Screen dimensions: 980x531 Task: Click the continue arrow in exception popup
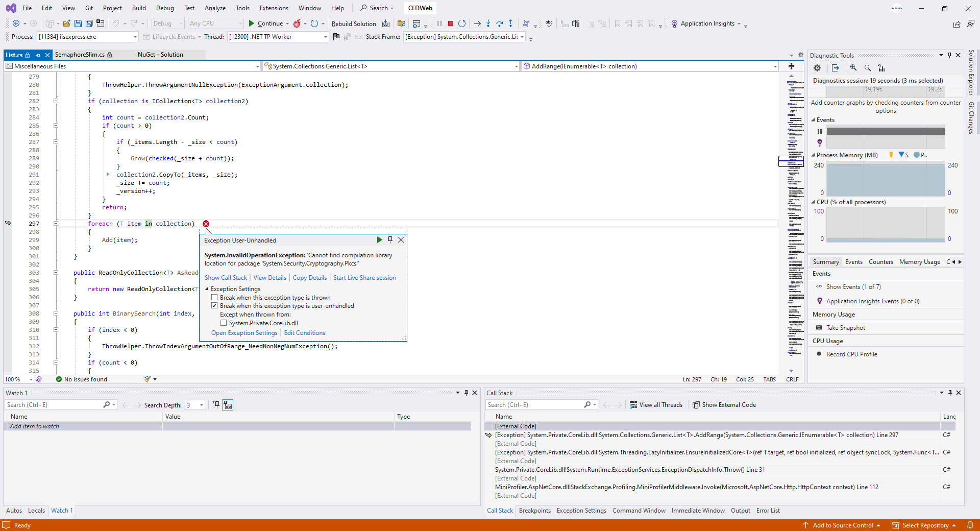click(379, 239)
